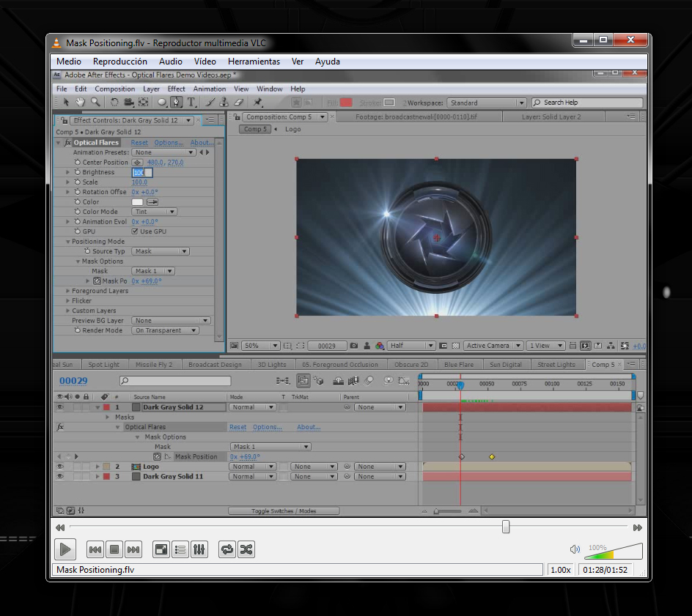
Task: Open the Vídeo menu
Action: click(205, 62)
